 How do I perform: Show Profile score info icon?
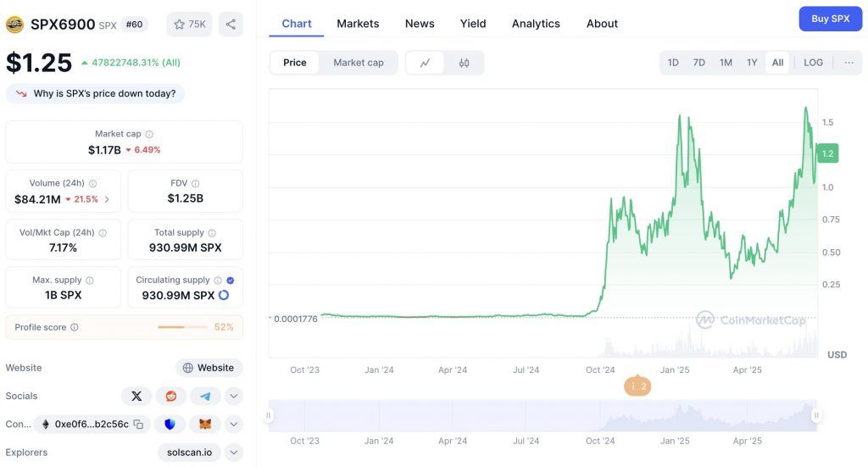click(75, 327)
